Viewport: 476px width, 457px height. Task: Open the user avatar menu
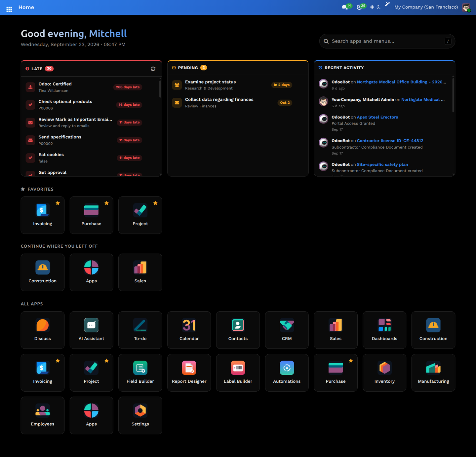(x=466, y=7)
